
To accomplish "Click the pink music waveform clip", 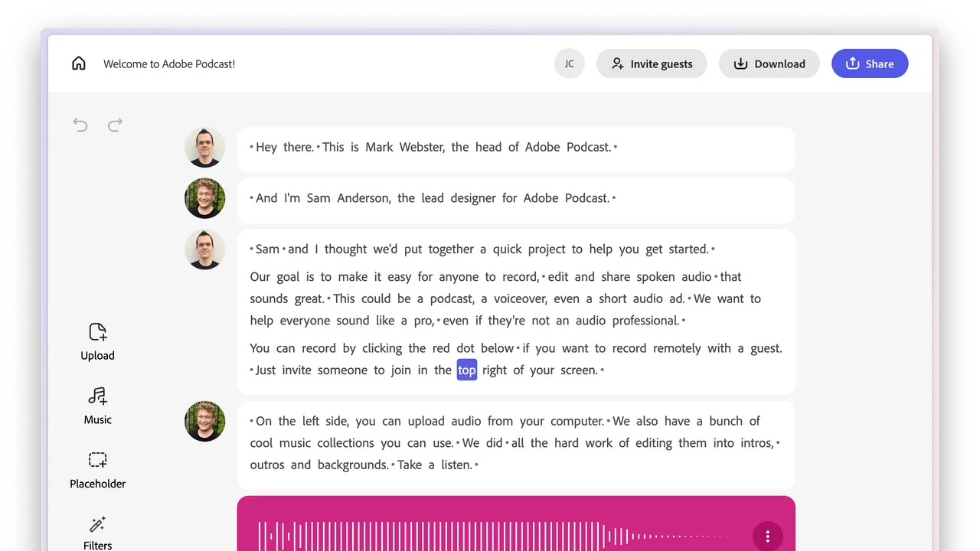I will 516,523.
